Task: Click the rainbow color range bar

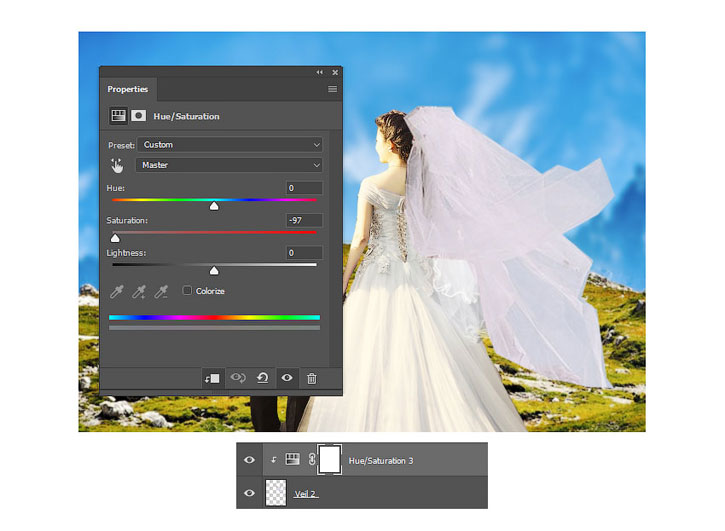Action: click(215, 317)
